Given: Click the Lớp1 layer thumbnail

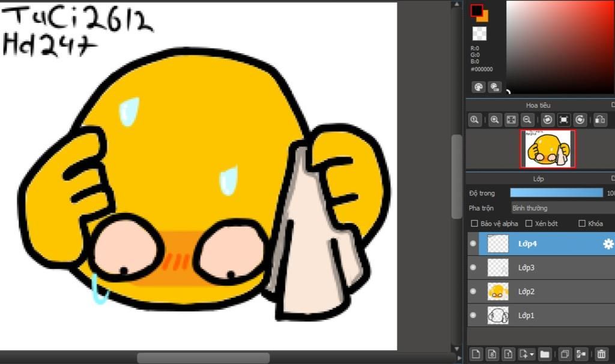Looking at the screenshot, I should [498, 315].
